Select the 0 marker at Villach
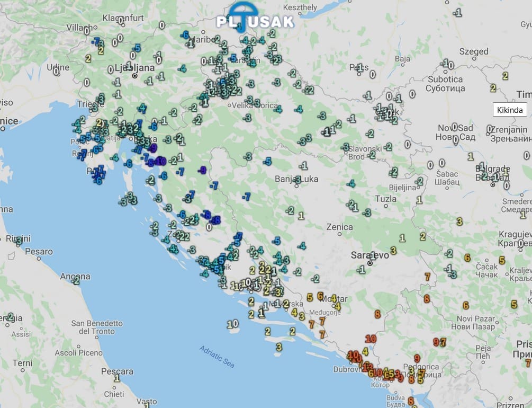The height and width of the screenshot is (408, 532). click(86, 31)
